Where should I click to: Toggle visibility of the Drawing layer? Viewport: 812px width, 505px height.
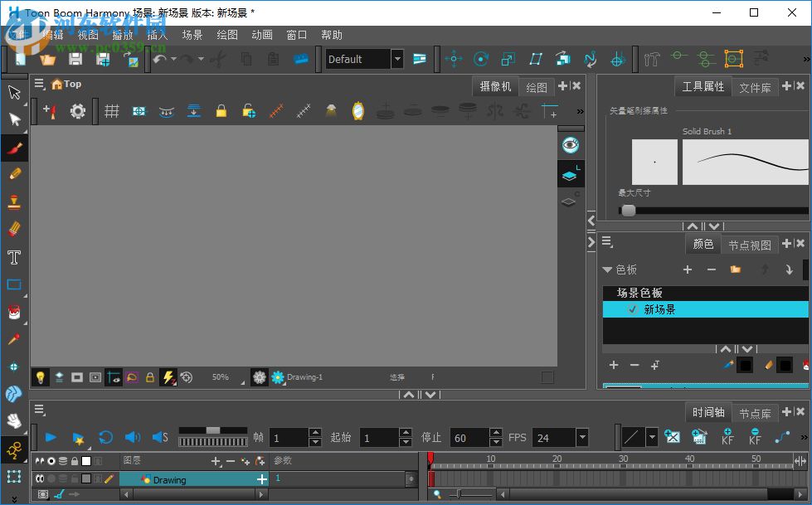[x=41, y=478]
